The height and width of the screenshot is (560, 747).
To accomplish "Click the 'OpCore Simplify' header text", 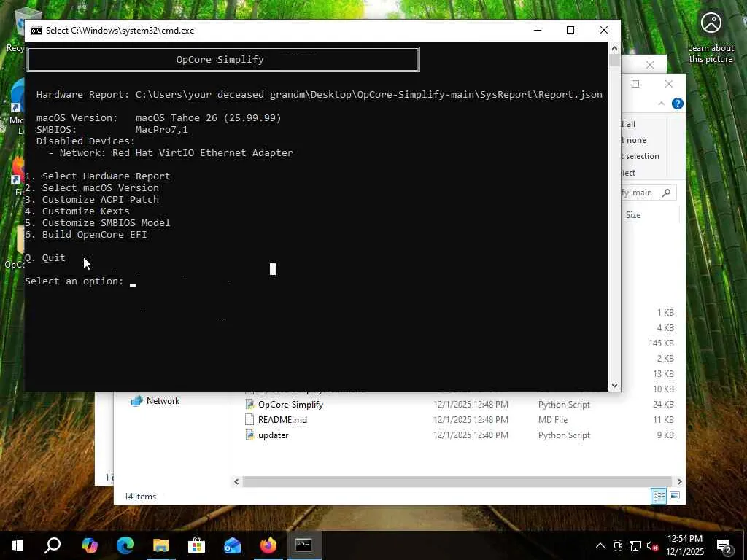I will coord(220,60).
